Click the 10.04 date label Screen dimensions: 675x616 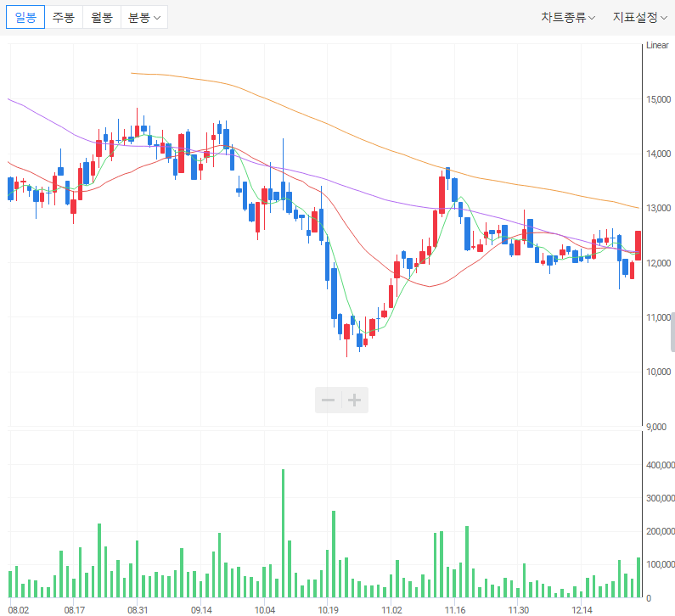click(x=265, y=610)
